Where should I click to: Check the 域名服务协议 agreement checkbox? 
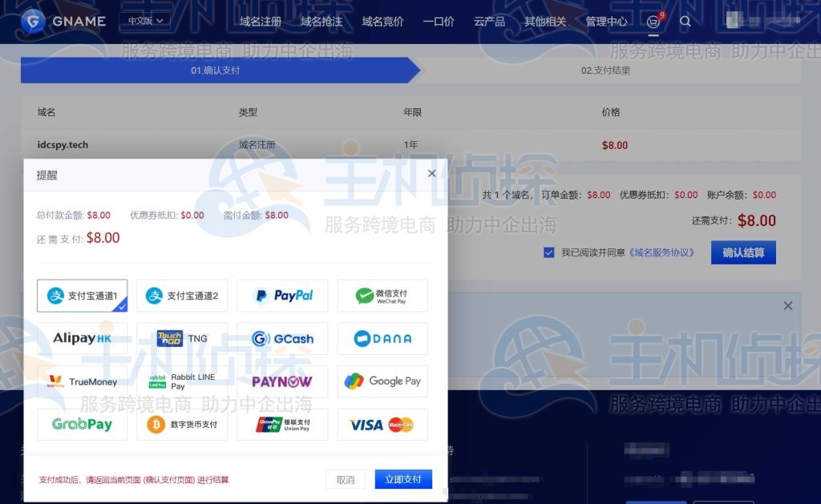click(548, 252)
